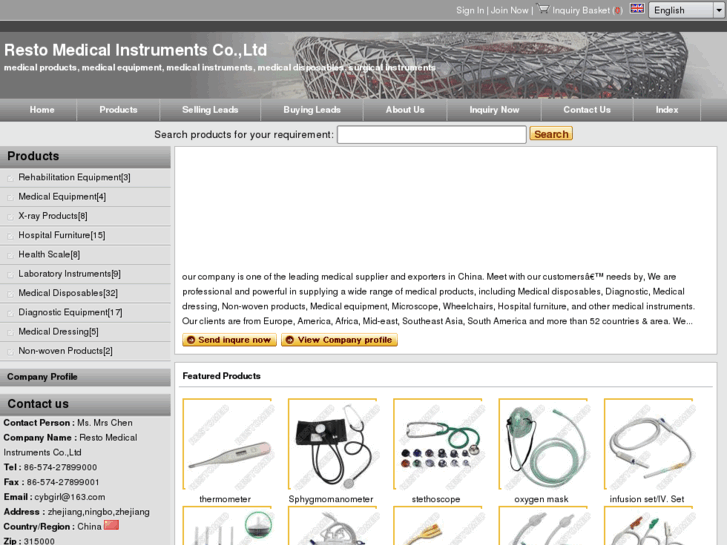
Task: Go to the Home menu tab
Action: click(42, 110)
